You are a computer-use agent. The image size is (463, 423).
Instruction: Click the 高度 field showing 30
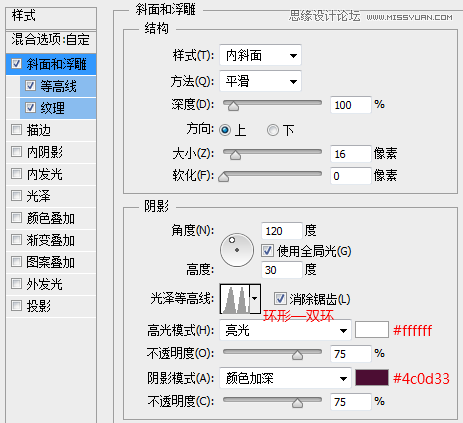click(x=282, y=270)
